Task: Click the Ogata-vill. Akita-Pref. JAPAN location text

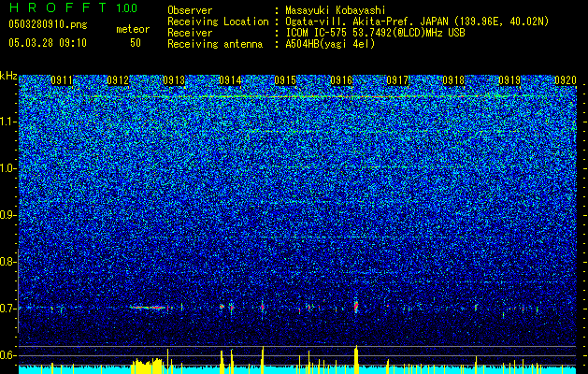Action: click(417, 22)
